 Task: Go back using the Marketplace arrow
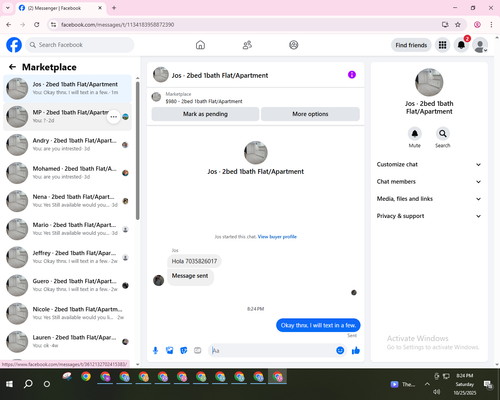12,67
